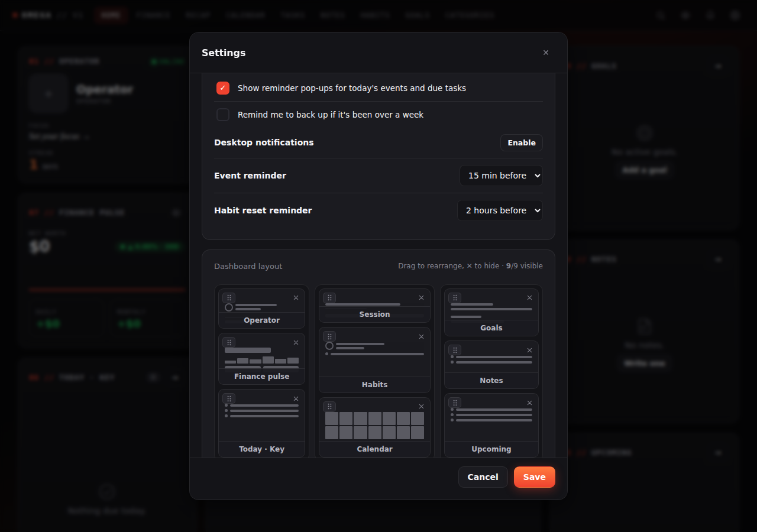757x532 pixels.
Task: Open the Habit reset reminder dropdown
Action: click(500, 210)
